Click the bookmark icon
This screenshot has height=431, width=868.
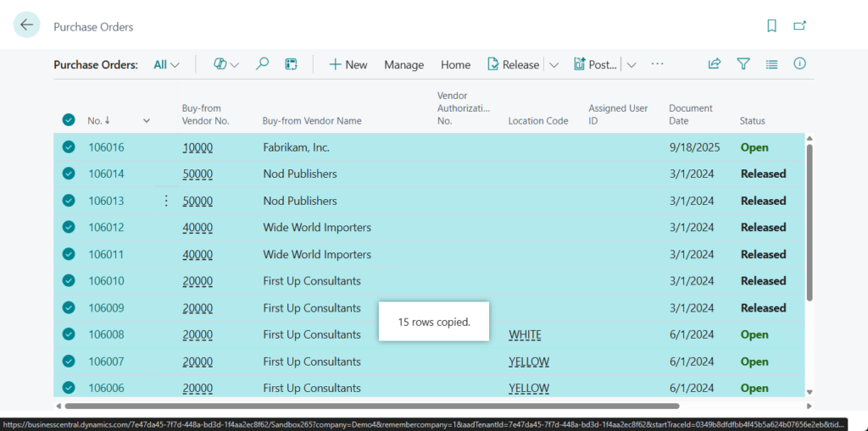[x=771, y=26]
